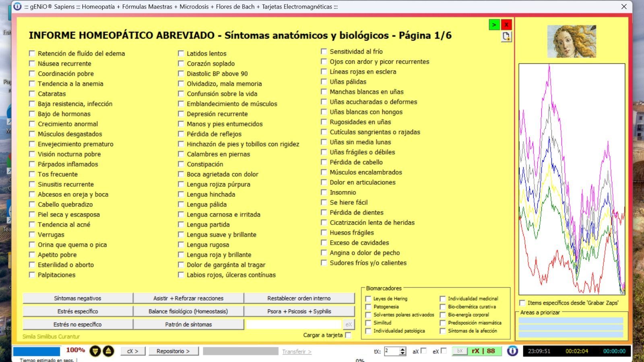
Task: Click the waveform graph panel
Action: click(572, 179)
